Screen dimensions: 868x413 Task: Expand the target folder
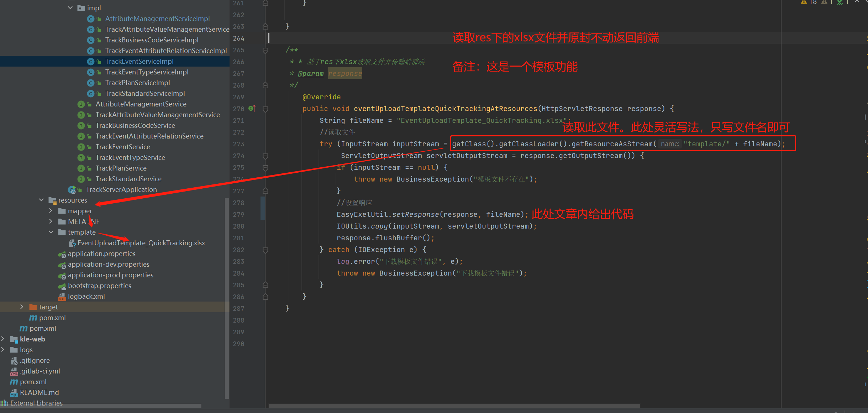point(22,307)
